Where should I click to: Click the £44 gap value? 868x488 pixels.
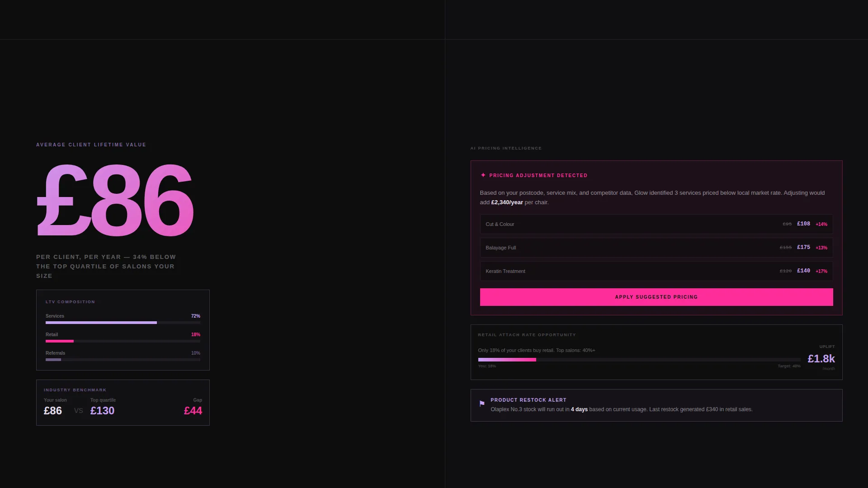point(193,411)
